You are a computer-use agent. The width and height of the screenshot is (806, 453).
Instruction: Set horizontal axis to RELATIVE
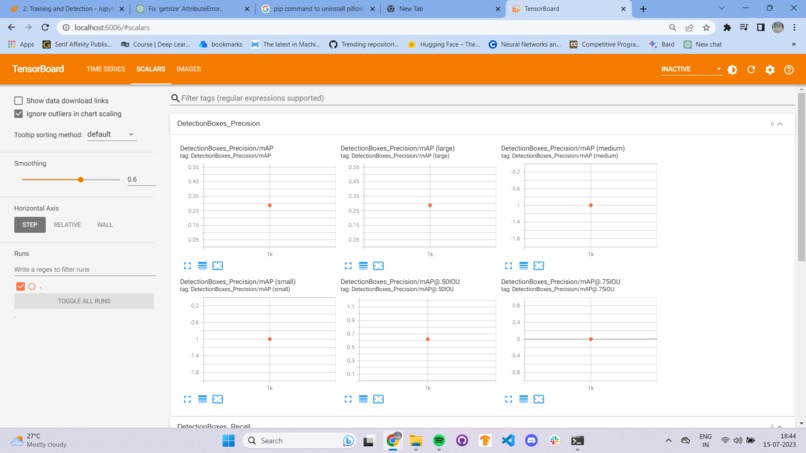(x=67, y=225)
